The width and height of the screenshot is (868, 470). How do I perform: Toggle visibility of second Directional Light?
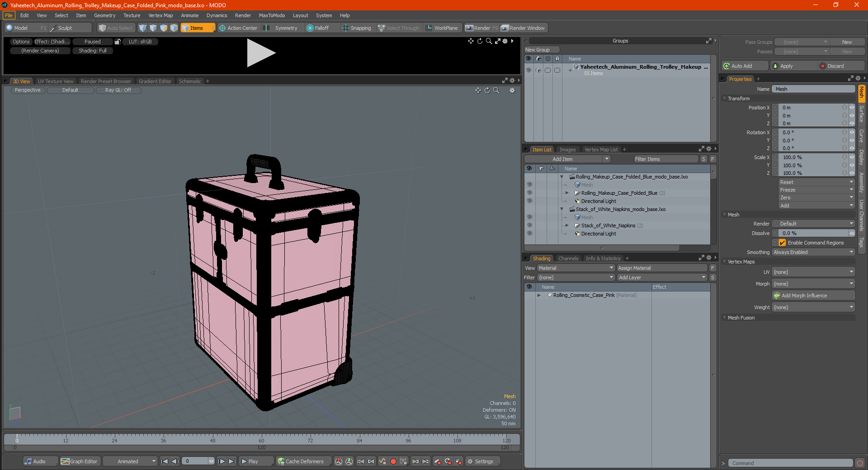coord(529,234)
